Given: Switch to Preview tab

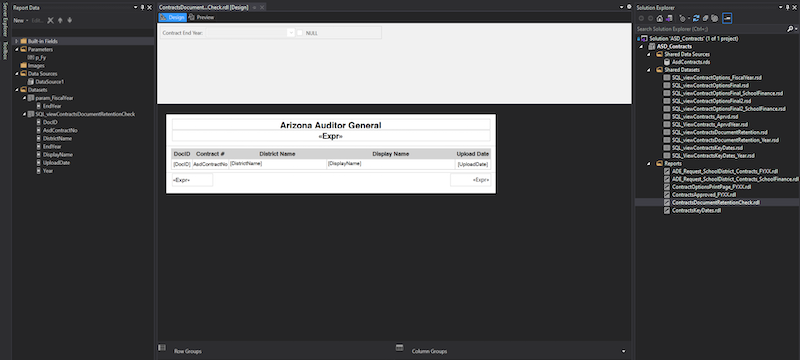Looking at the screenshot, I should point(202,17).
